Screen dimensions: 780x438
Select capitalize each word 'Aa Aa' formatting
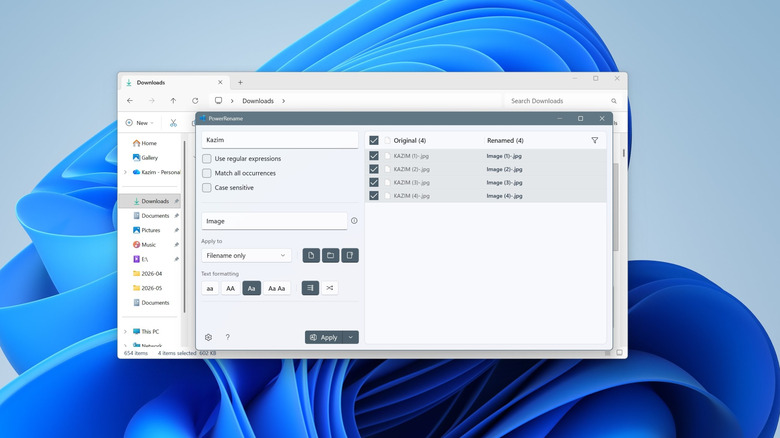[277, 288]
